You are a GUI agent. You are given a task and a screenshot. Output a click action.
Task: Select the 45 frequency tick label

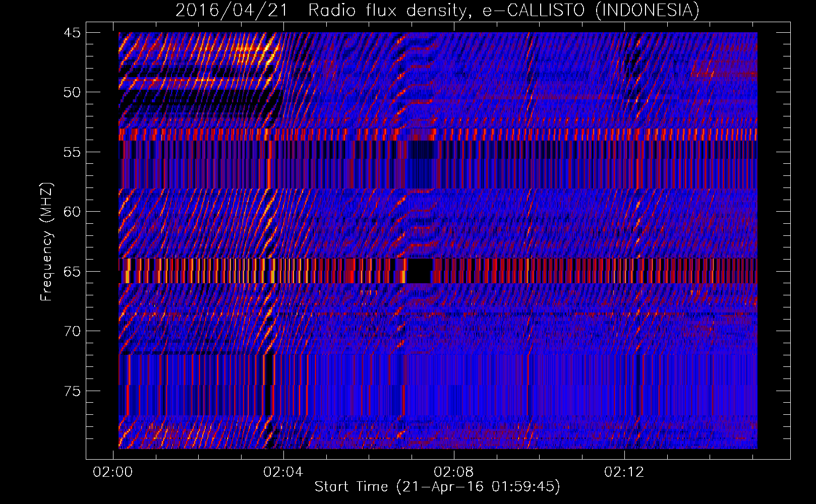click(x=72, y=33)
